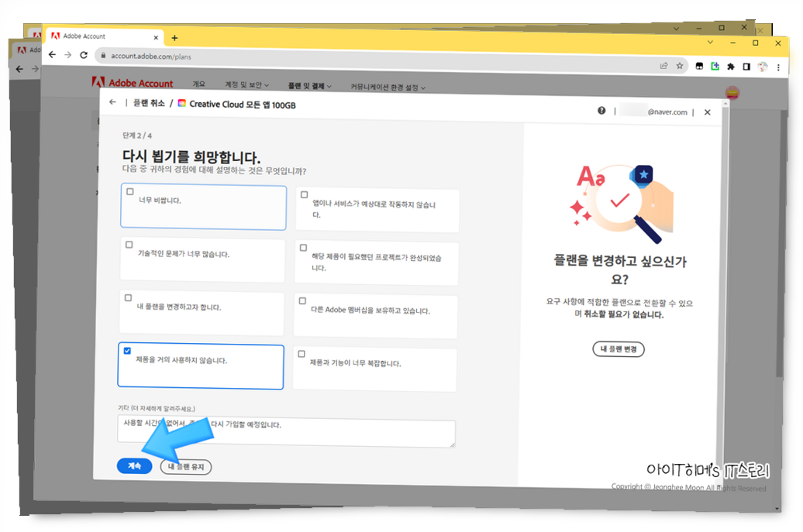The width and height of the screenshot is (803, 532).
Task: Reload the Adobe Account page
Action: (x=84, y=55)
